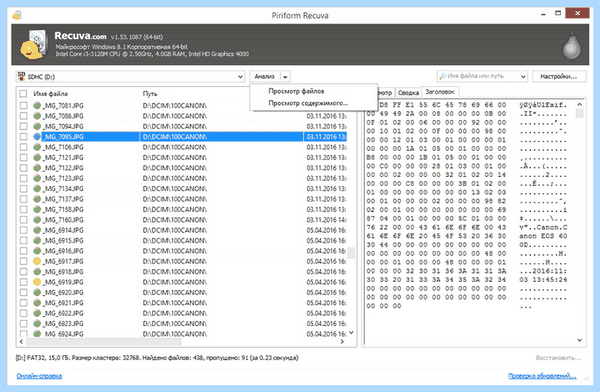This screenshot has height=392, width=600.
Task: Click the Recuva hard-hat logo in the header
Action: (33, 45)
